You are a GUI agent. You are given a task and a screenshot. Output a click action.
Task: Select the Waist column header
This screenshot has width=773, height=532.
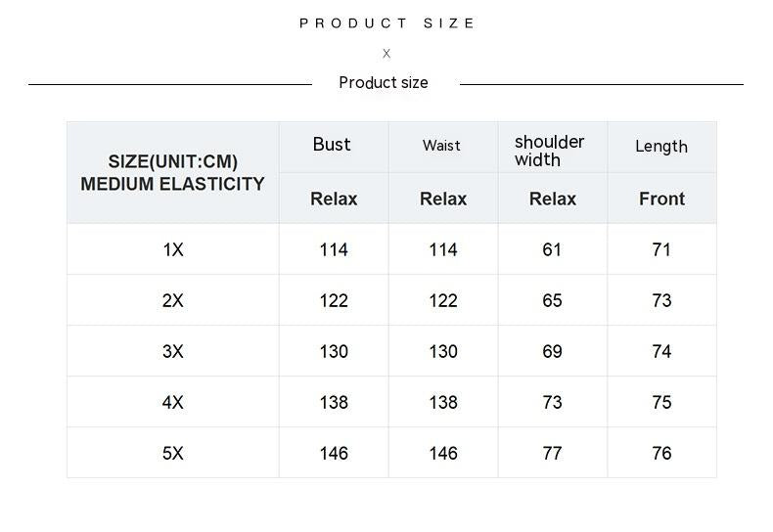pos(441,146)
